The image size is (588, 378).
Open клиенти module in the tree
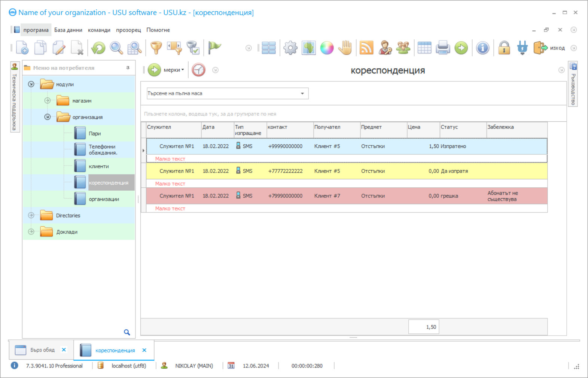tap(99, 166)
